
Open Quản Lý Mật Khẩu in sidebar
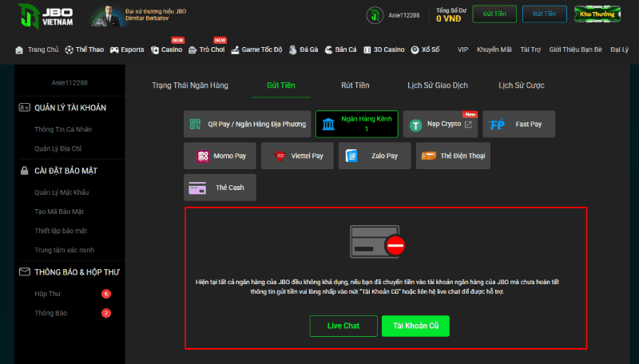tap(62, 192)
